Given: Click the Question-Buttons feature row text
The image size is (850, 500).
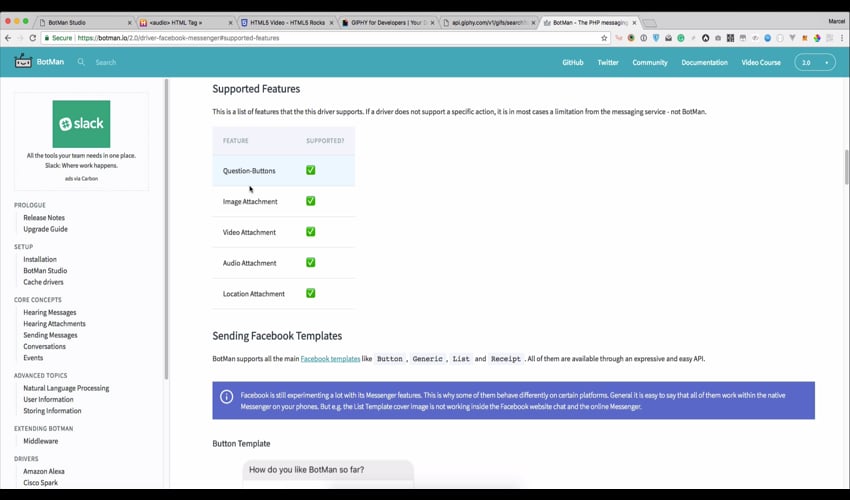Looking at the screenshot, I should point(249,171).
